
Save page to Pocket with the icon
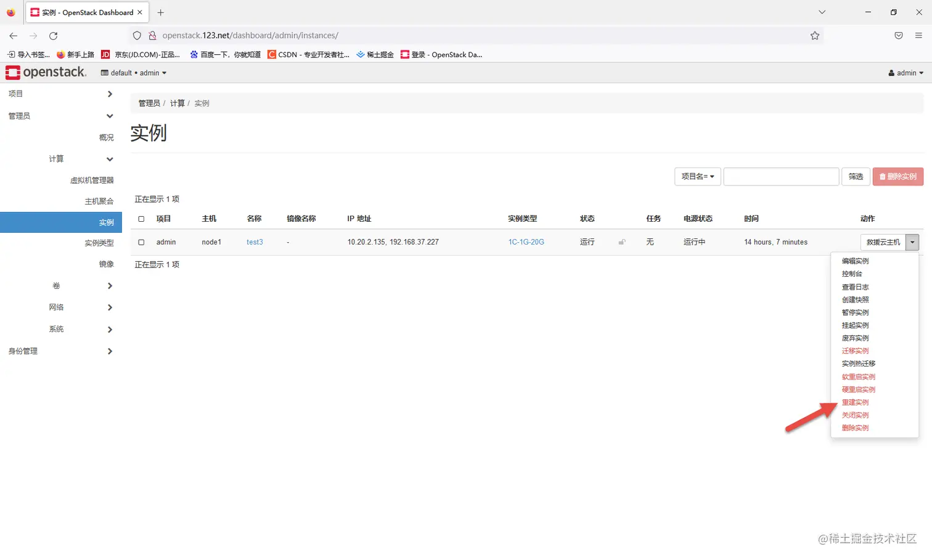point(898,35)
